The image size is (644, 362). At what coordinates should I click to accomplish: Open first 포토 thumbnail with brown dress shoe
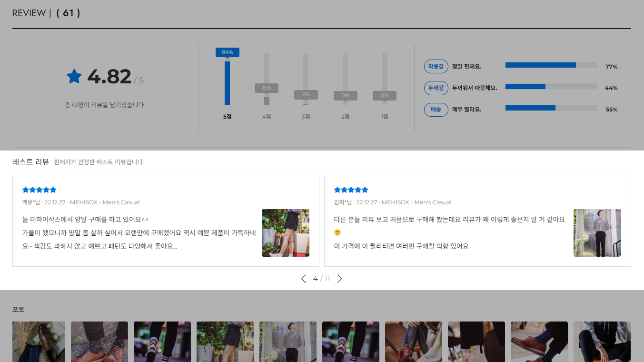[x=39, y=342]
